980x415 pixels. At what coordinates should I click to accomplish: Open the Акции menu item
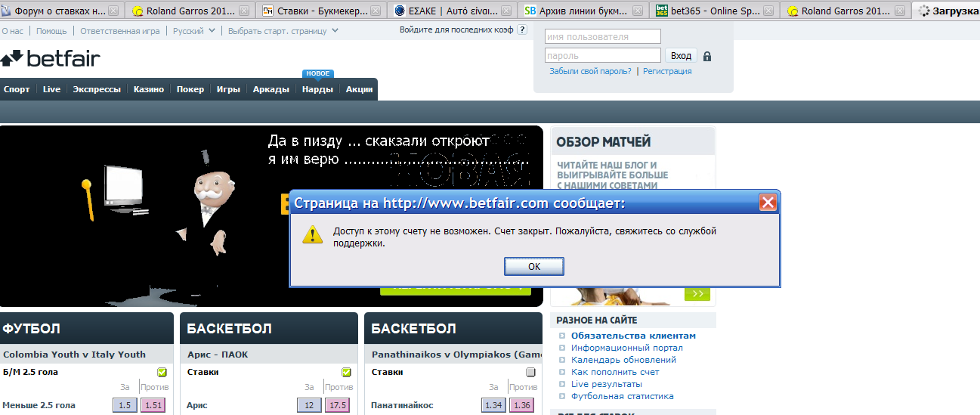point(359,89)
